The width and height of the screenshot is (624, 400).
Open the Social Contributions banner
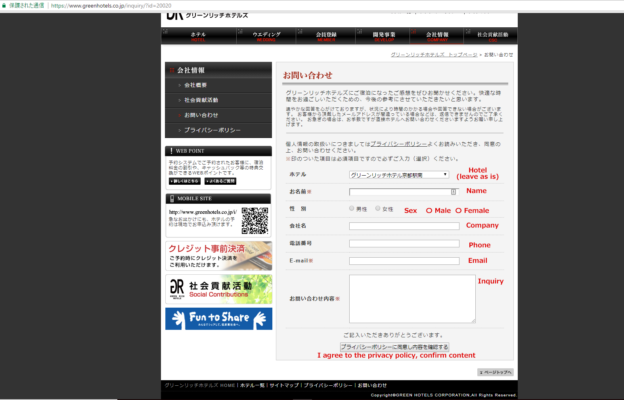pos(218,289)
